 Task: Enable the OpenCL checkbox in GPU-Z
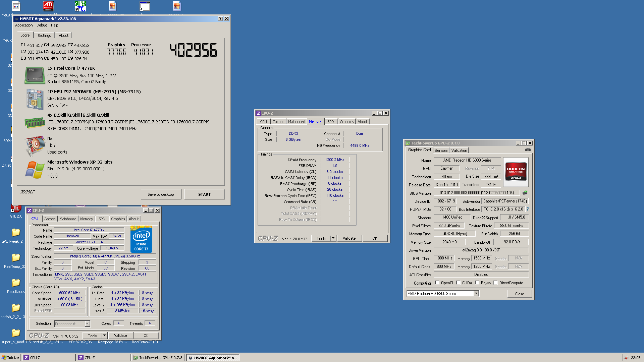(437, 283)
